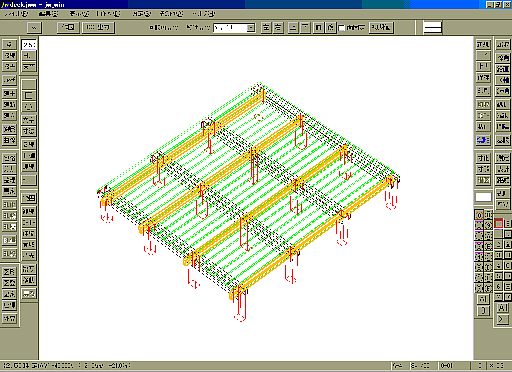Select the rectangle (□) drawing tool

click(x=29, y=95)
